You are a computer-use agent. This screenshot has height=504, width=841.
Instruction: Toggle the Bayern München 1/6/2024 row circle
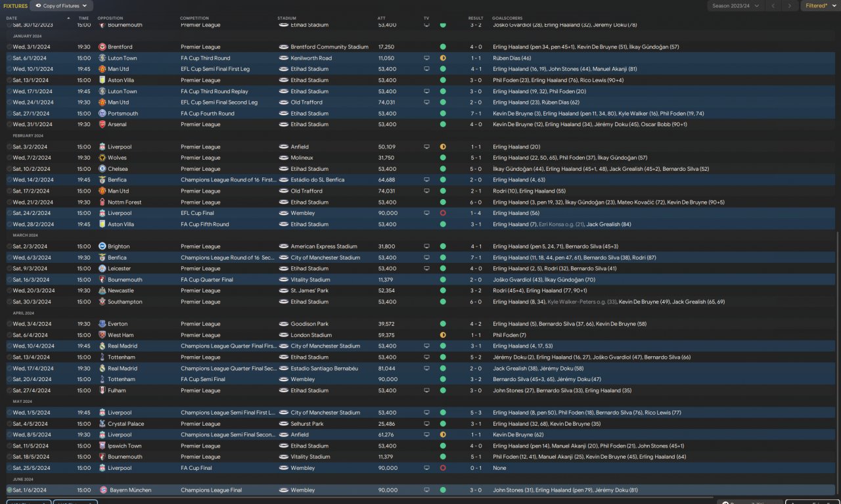point(9,490)
